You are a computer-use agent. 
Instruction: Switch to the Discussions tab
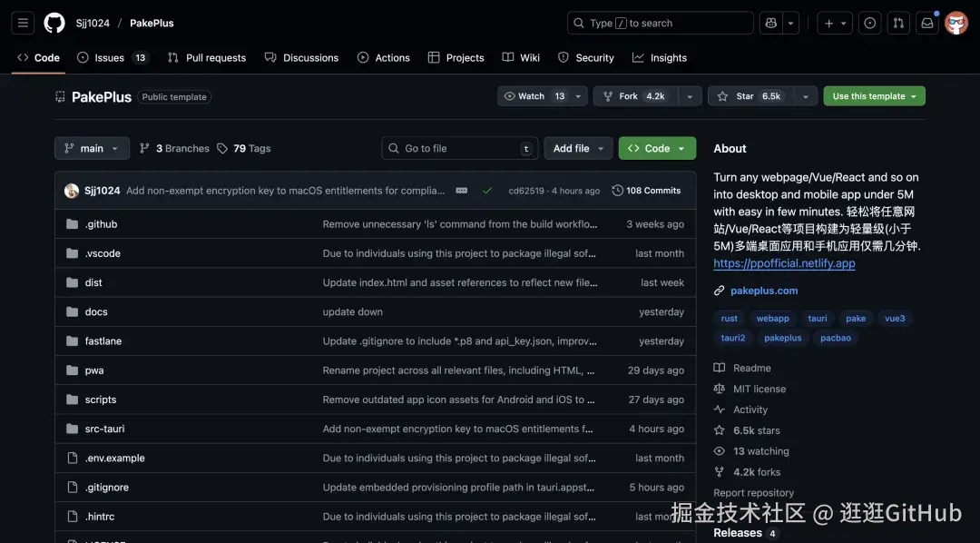301,57
